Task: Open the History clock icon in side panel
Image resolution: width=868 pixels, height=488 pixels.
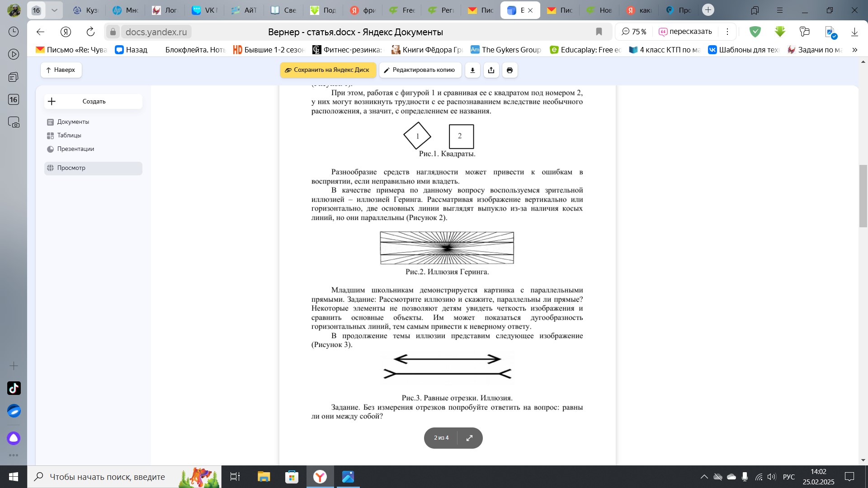Action: tap(14, 32)
